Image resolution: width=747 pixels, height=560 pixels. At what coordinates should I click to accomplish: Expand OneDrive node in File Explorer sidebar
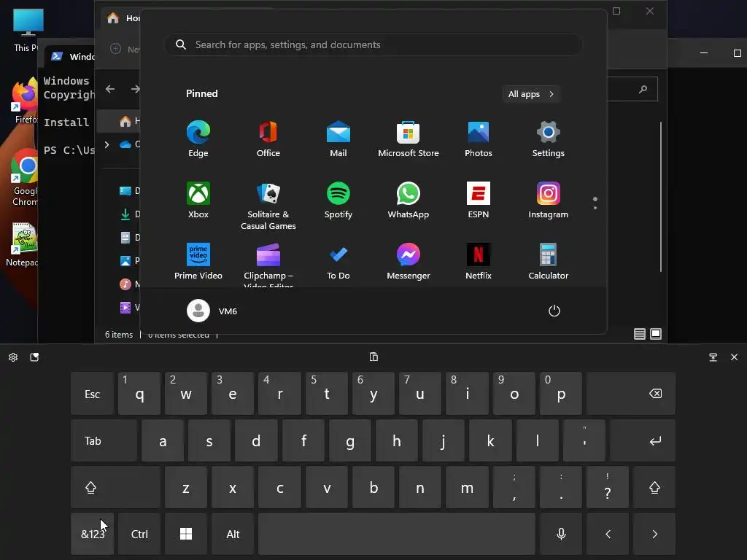click(107, 144)
